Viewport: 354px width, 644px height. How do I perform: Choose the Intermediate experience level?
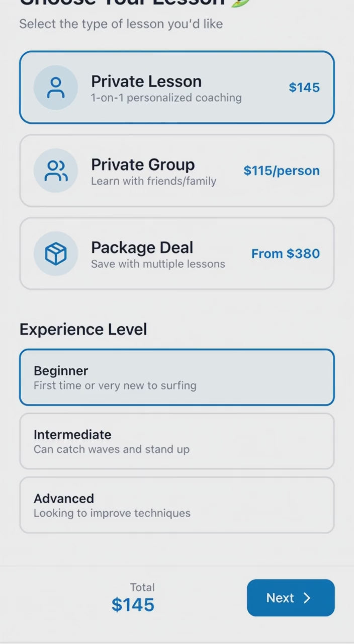point(177,441)
